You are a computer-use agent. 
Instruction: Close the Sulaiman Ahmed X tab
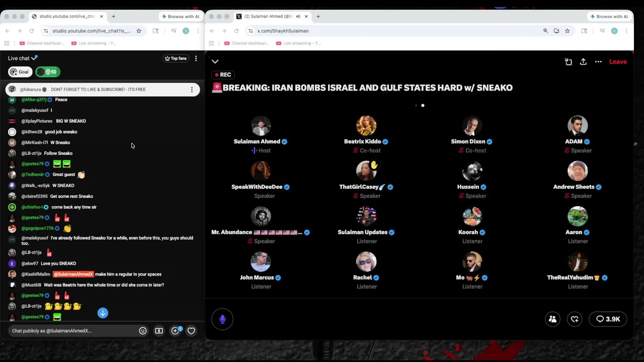(x=306, y=17)
